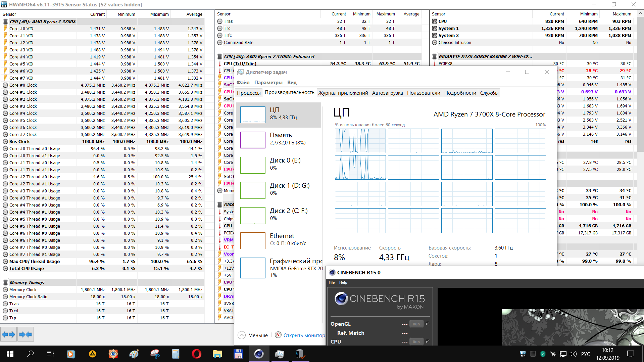Open File Explorer from the taskbar
The width and height of the screenshot is (644, 362).
pyautogui.click(x=217, y=354)
